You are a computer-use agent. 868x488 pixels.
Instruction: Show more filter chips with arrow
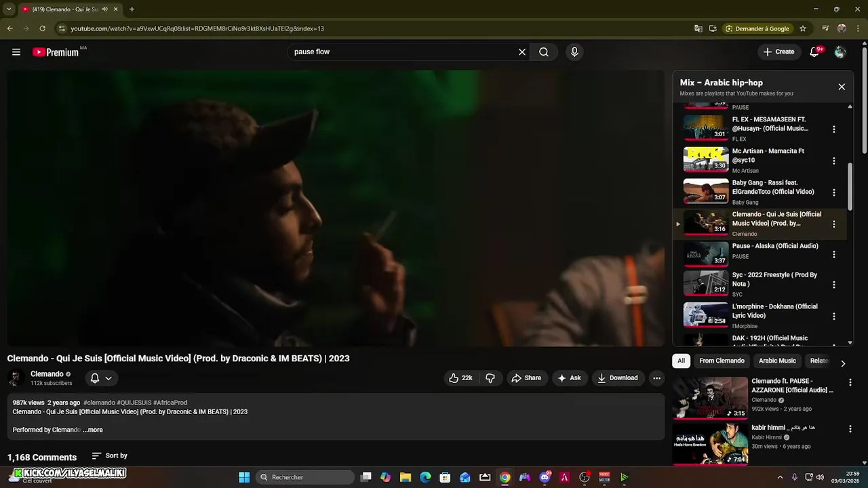click(843, 363)
